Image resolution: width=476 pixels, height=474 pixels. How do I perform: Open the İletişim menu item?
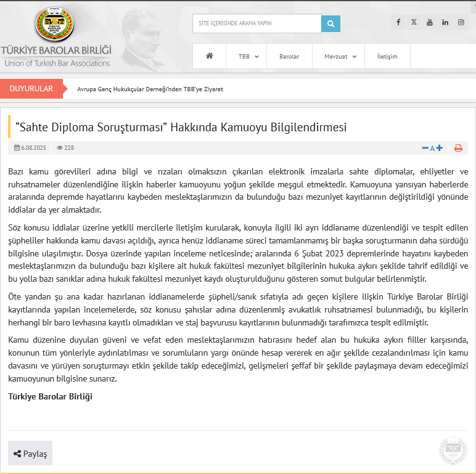(x=387, y=57)
